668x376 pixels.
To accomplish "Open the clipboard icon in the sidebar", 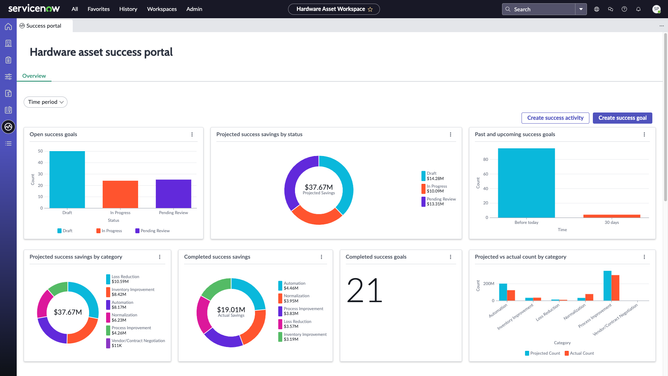I will (x=8, y=60).
